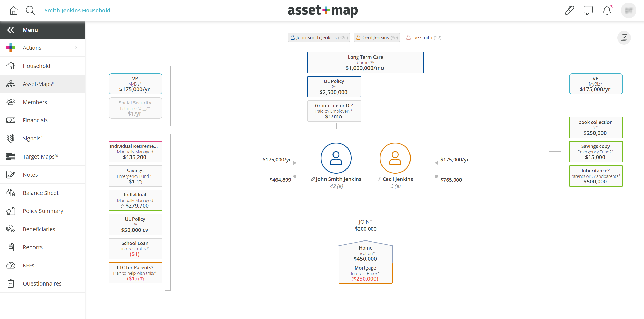Click the search magnifier icon
The image size is (644, 319).
click(30, 10)
